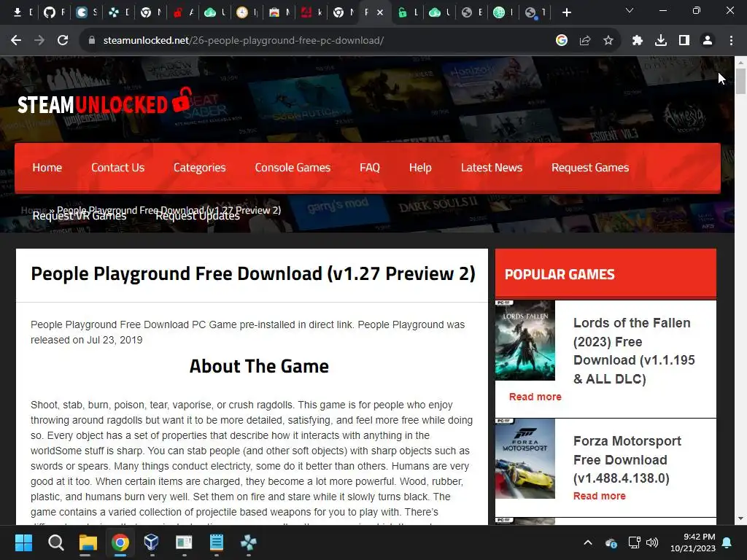
Task: Open the Windows Start menu
Action: point(23,542)
